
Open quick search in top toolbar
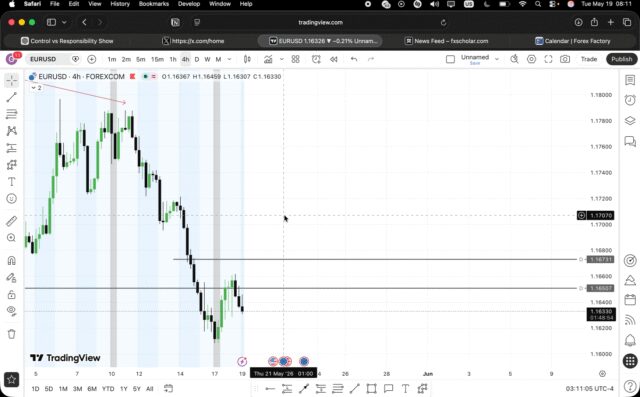[x=514, y=59]
